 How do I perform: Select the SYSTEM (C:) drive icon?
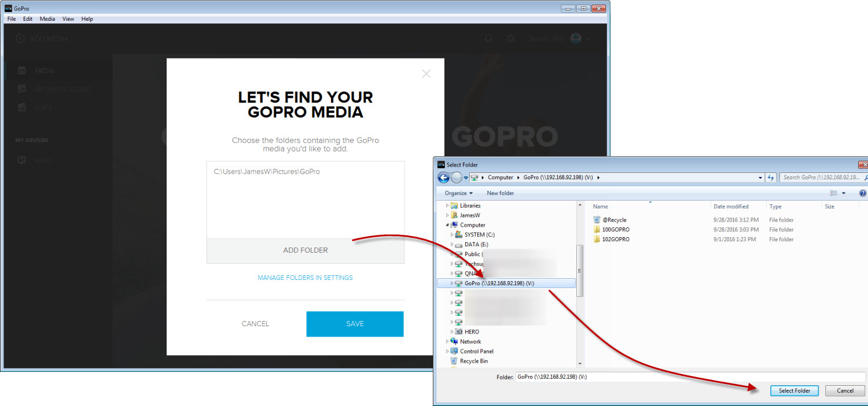click(x=459, y=235)
